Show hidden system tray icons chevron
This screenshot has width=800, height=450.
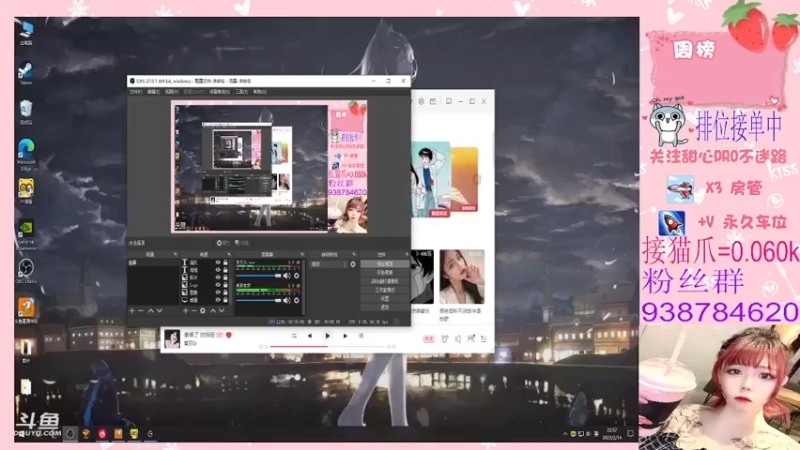[565, 434]
